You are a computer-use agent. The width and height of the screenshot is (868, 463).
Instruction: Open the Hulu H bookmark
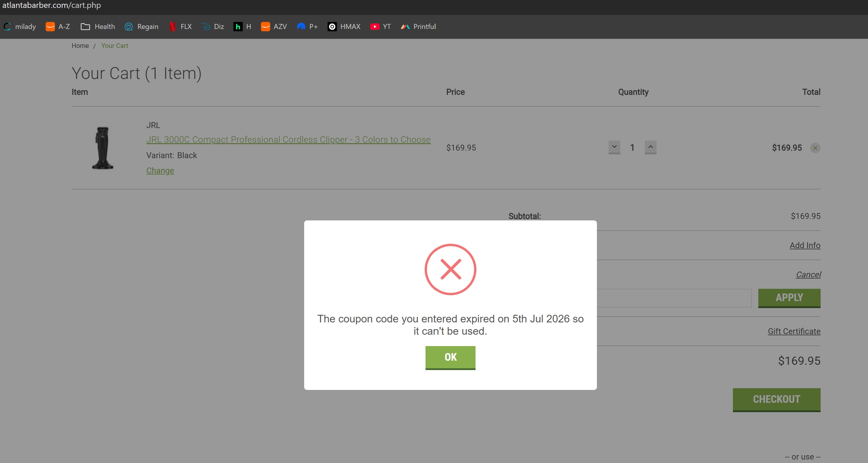[242, 27]
